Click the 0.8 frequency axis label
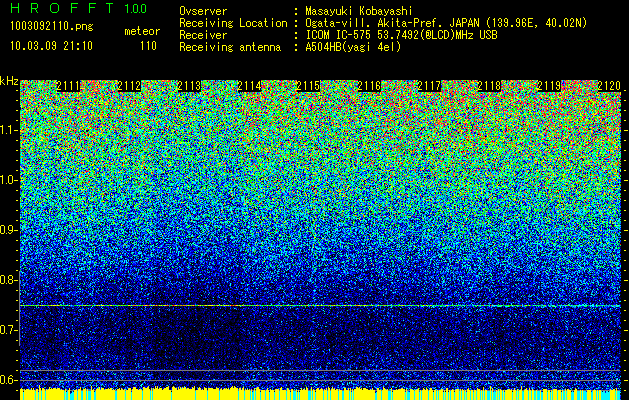This screenshot has width=629, height=400. [8, 280]
